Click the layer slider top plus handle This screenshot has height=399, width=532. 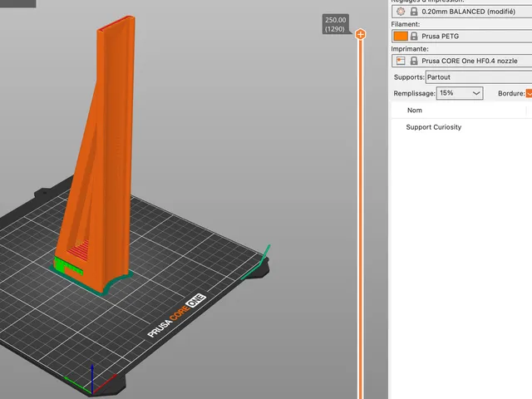(x=360, y=34)
